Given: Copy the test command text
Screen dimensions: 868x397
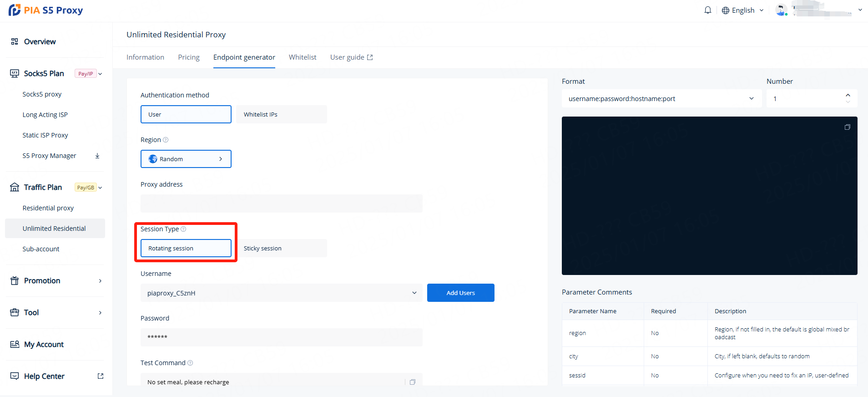Looking at the screenshot, I should [413, 382].
